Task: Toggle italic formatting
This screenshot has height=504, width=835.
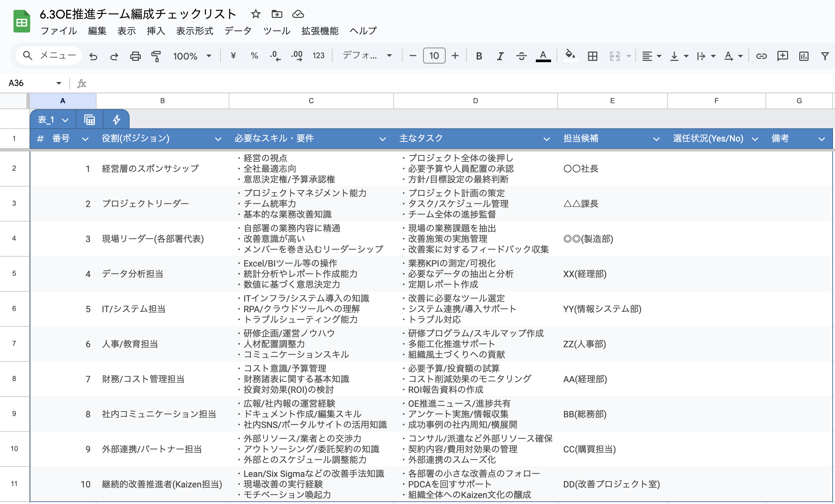Action: [500, 56]
